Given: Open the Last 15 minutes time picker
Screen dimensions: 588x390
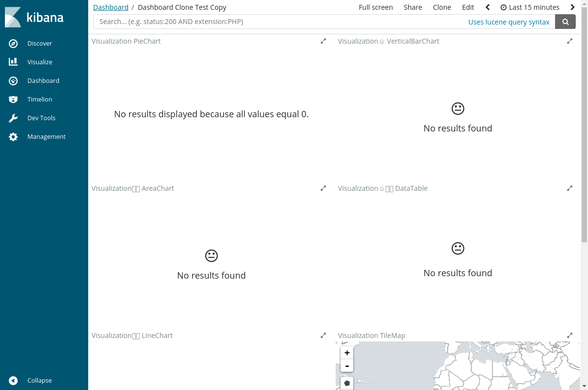Looking at the screenshot, I should pyautogui.click(x=530, y=7).
